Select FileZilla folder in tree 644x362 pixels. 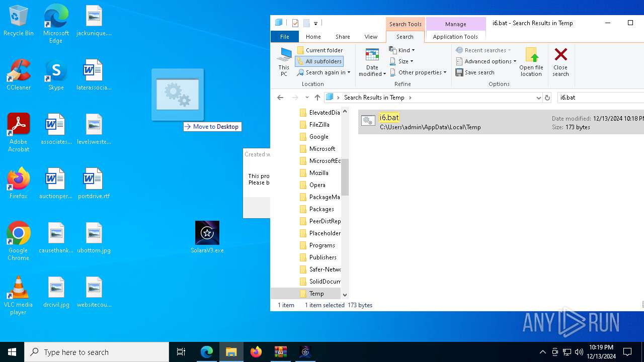coord(319,125)
